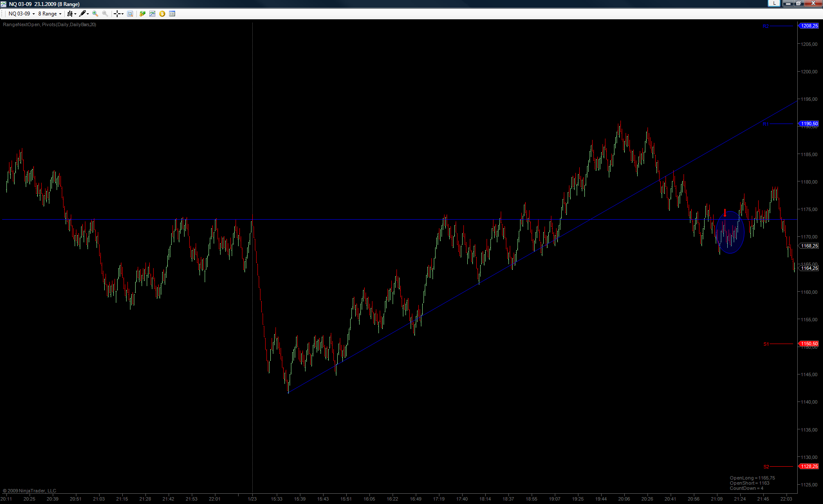Click the indicators line chart icon
The width and height of the screenshot is (823, 504).
152,14
